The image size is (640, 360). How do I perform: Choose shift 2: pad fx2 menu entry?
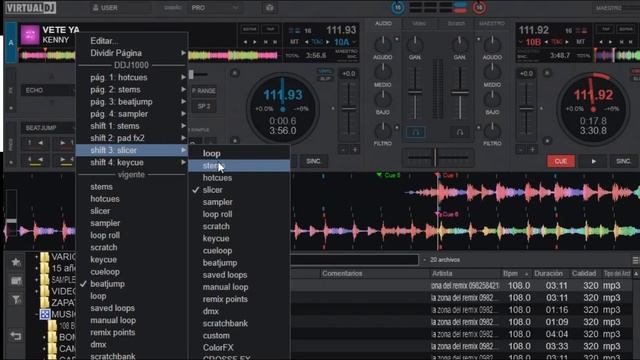131,138
